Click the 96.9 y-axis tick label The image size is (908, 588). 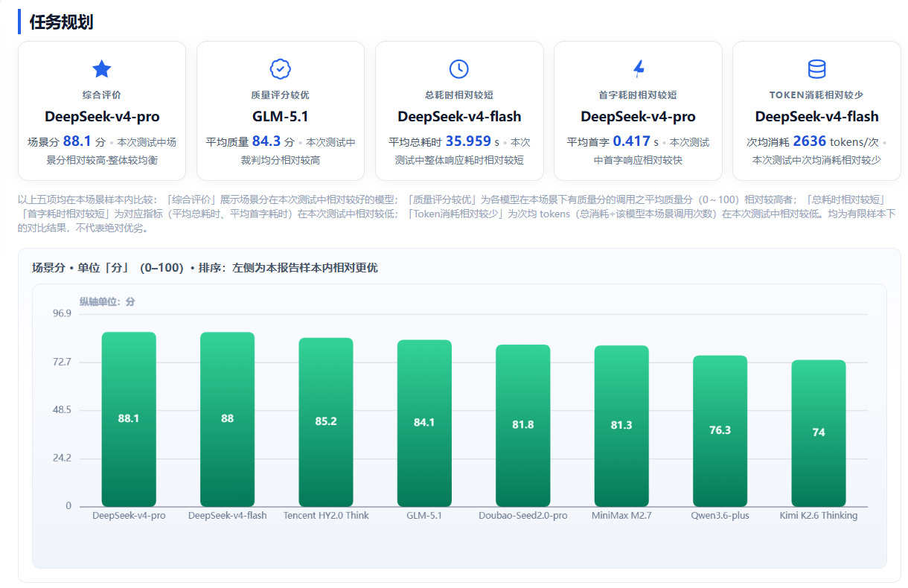(x=63, y=313)
